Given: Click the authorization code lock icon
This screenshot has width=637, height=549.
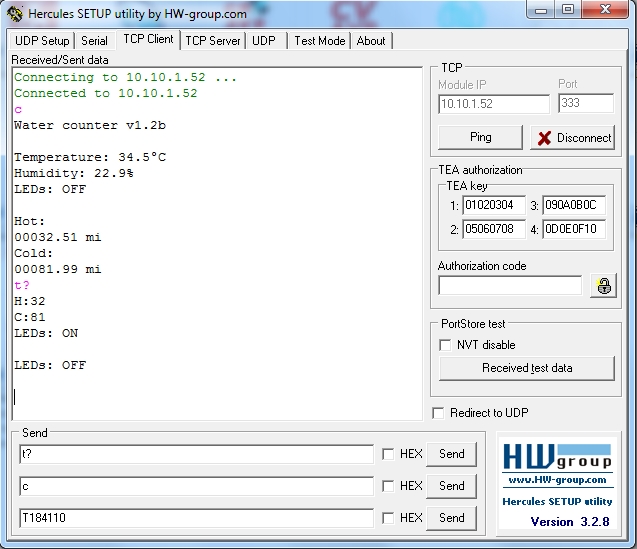Looking at the screenshot, I should (603, 286).
